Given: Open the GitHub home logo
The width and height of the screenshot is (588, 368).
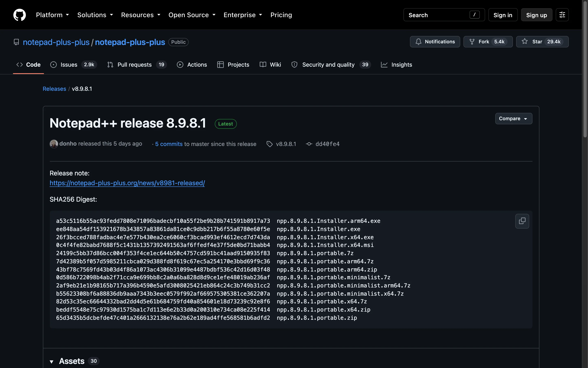Looking at the screenshot, I should tap(19, 15).
